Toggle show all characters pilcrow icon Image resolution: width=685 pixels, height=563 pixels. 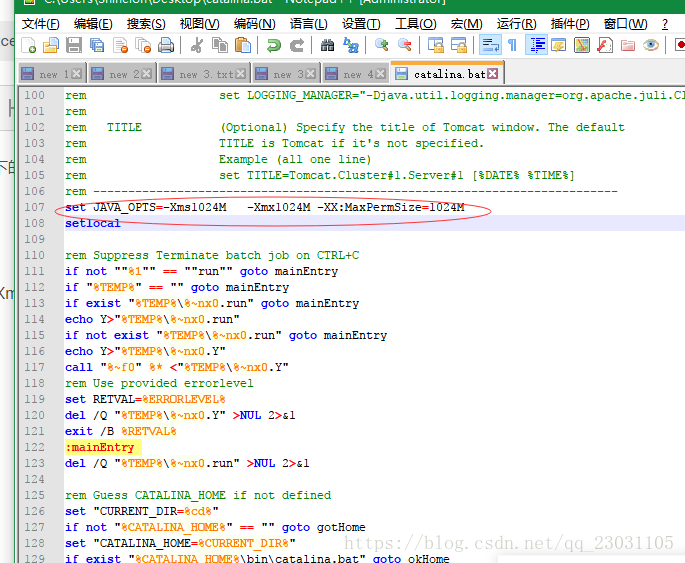tap(512, 45)
